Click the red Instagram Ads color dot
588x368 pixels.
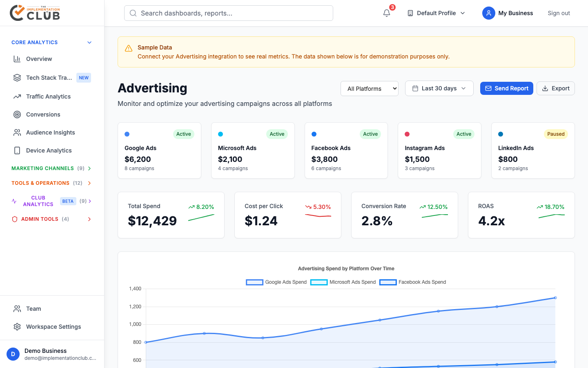tap(407, 134)
